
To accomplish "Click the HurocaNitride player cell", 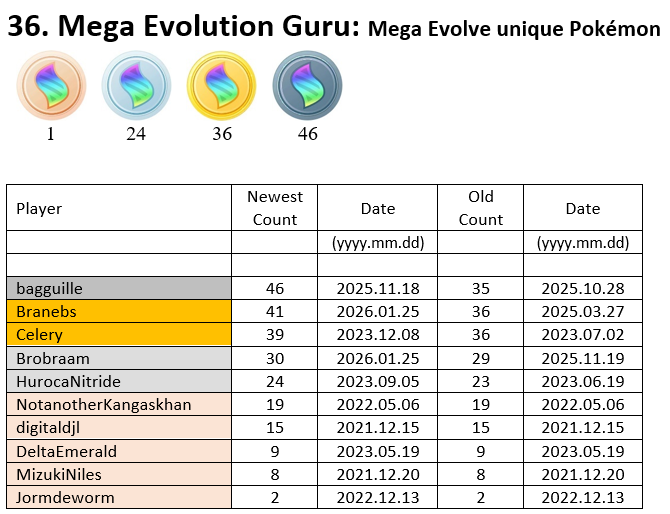I will [68, 381].
